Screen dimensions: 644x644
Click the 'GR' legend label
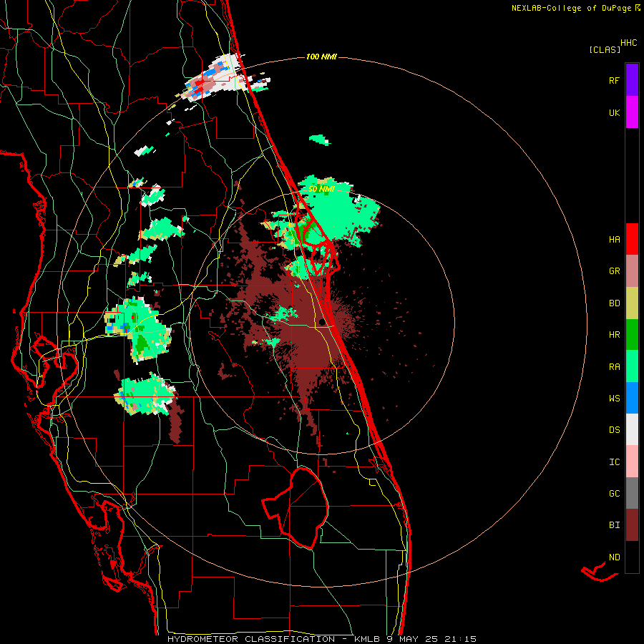(614, 271)
